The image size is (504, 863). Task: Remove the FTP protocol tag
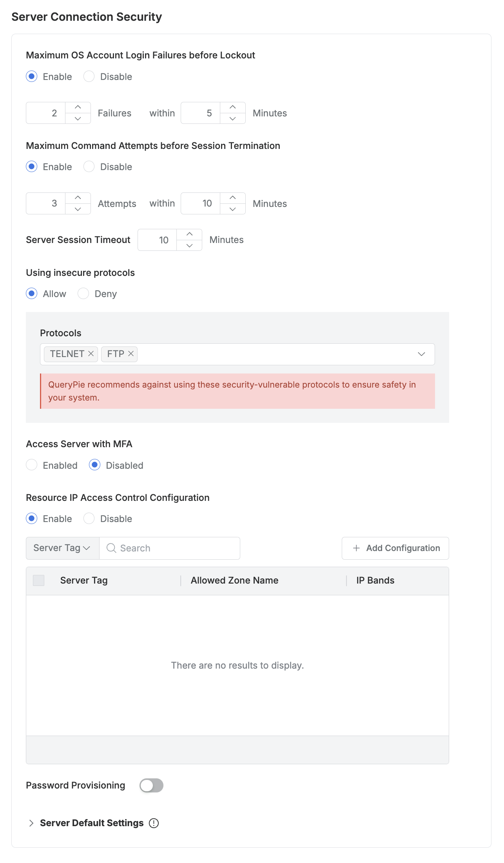[x=131, y=354]
